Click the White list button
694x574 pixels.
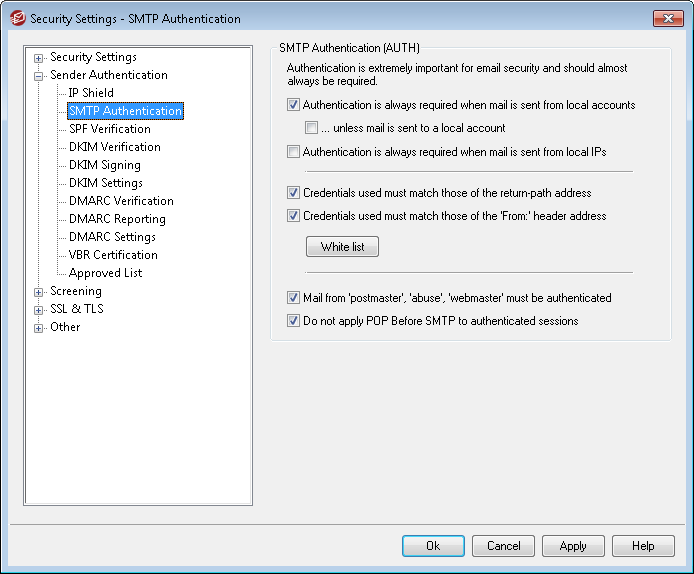tap(342, 247)
